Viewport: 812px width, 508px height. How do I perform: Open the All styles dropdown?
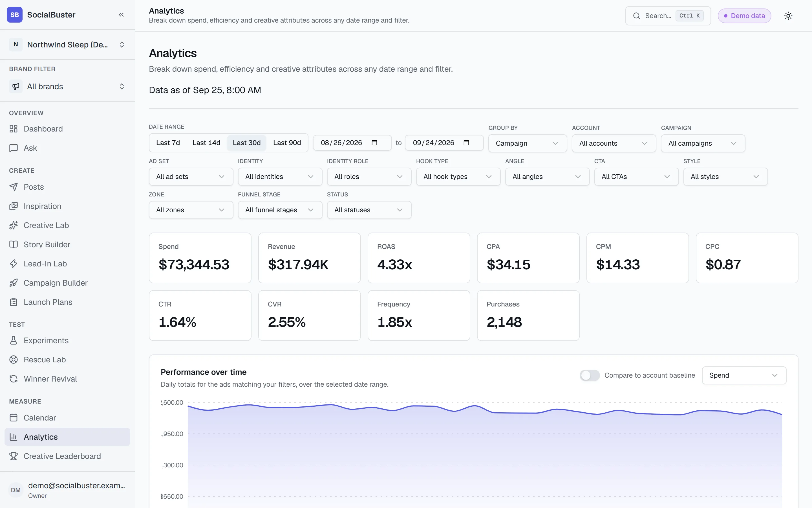[725, 176]
